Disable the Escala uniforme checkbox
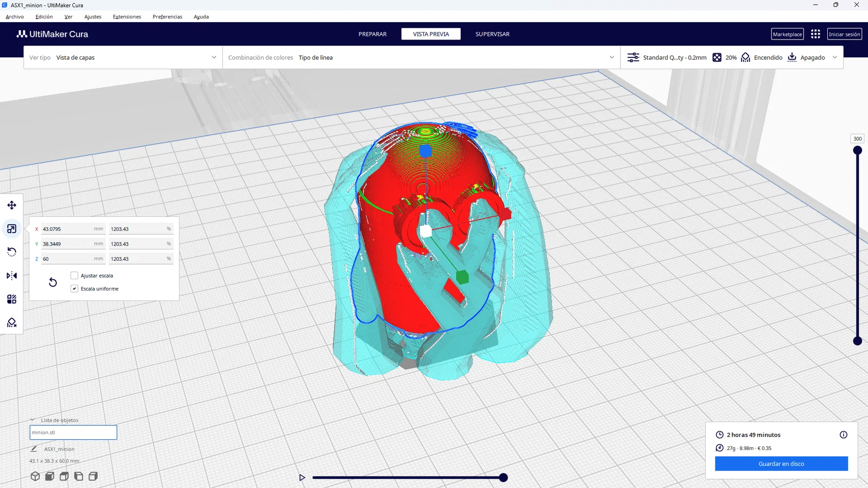Viewport: 868px width, 488px height. point(74,288)
